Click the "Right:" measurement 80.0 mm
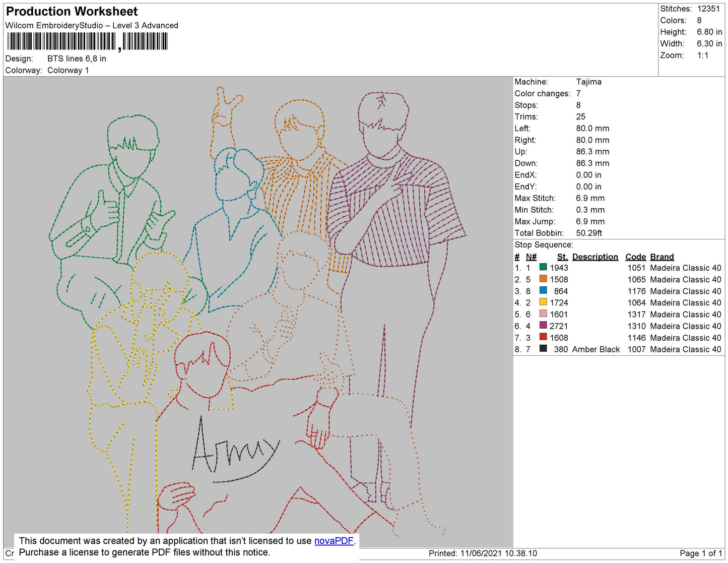 pyautogui.click(x=593, y=140)
